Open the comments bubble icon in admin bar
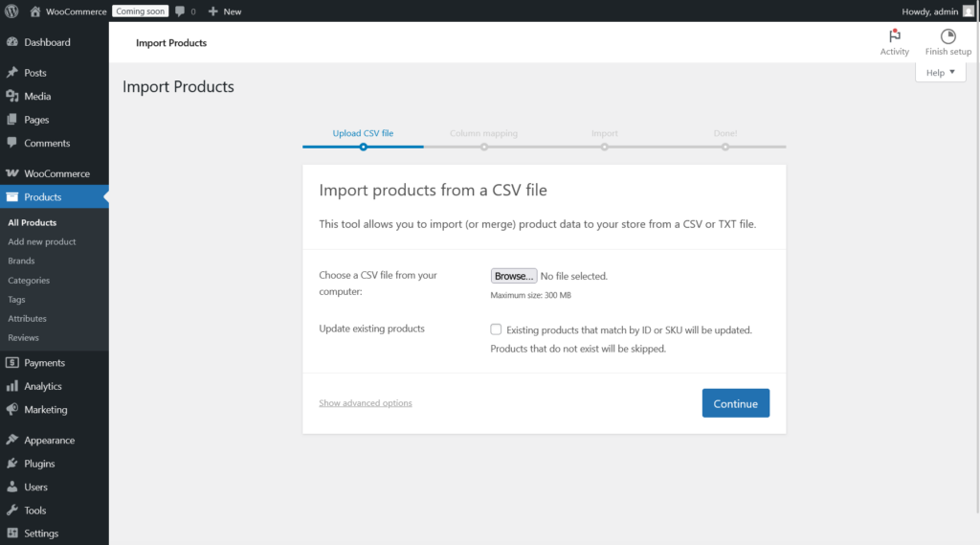 pos(180,11)
